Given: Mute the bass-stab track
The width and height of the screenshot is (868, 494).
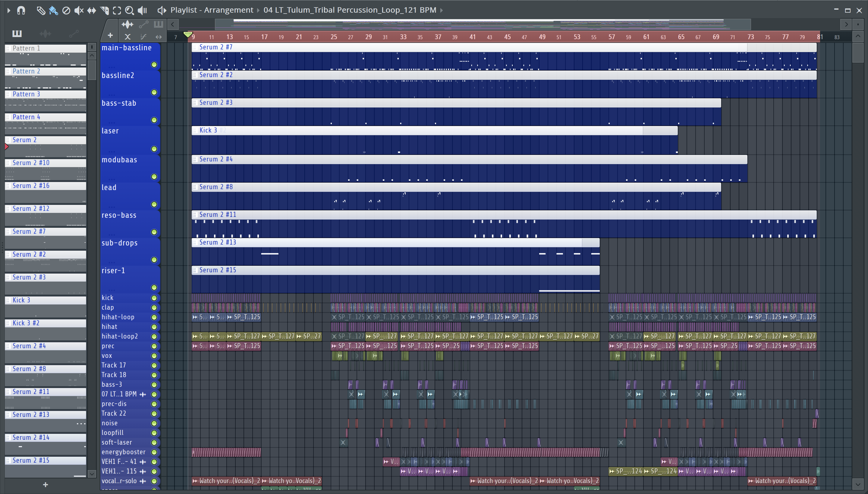Looking at the screenshot, I should (154, 120).
